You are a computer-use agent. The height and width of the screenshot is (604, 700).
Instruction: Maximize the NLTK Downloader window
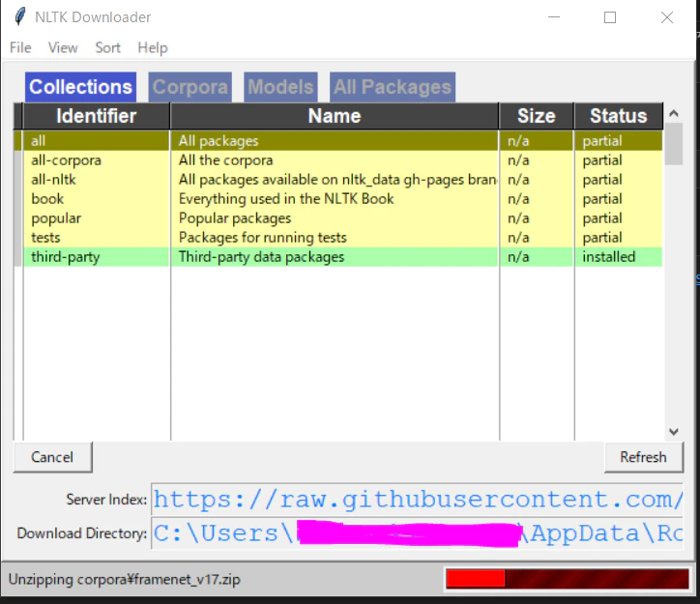coord(610,17)
